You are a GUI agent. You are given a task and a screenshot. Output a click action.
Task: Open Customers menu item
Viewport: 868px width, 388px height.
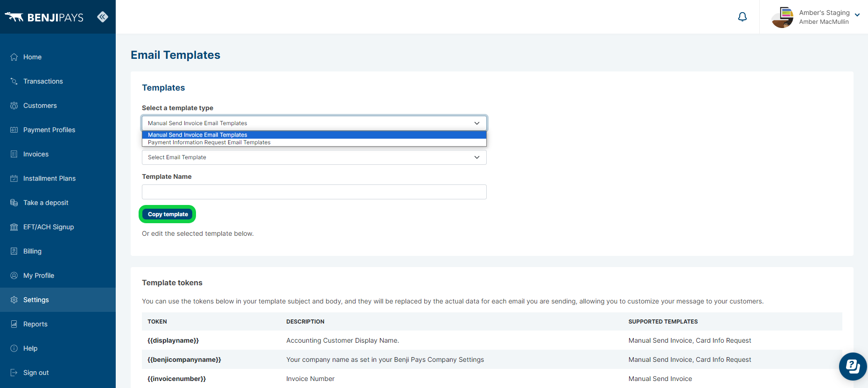tap(58, 106)
